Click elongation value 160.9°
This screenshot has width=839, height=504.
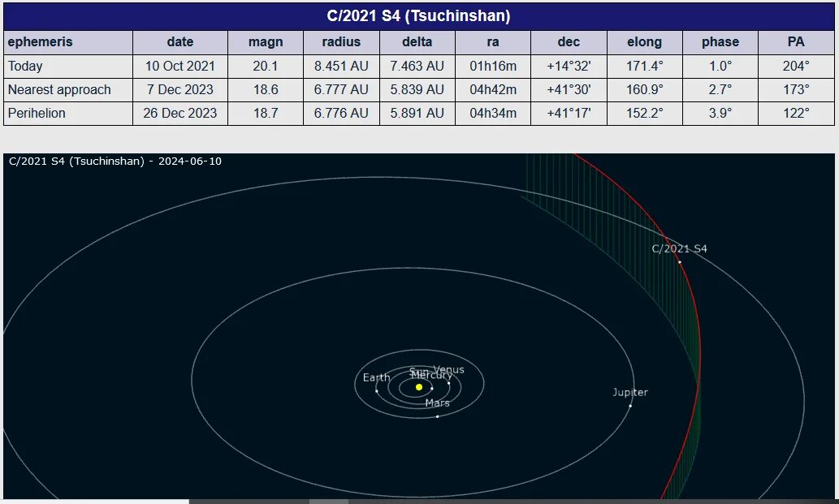tap(644, 89)
